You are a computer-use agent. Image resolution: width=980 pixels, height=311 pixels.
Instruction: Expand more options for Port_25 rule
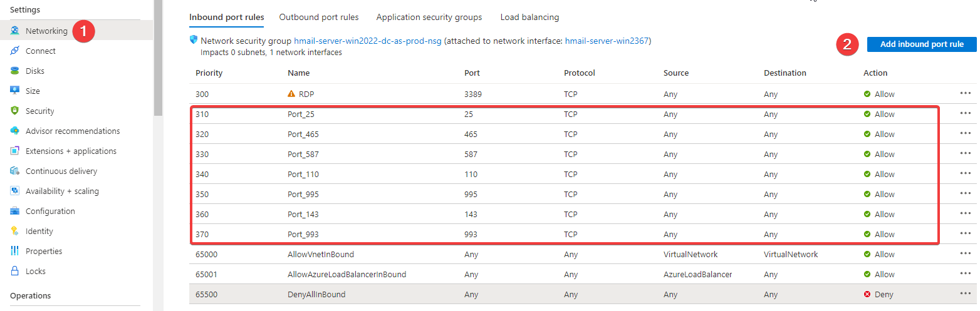[965, 114]
